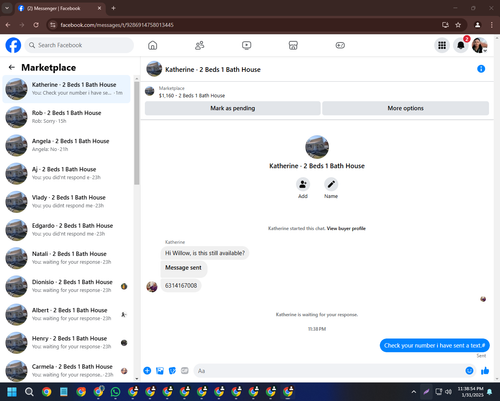500x401 pixels.
Task: Open the Chrome three-dot menu
Action: (x=492, y=25)
